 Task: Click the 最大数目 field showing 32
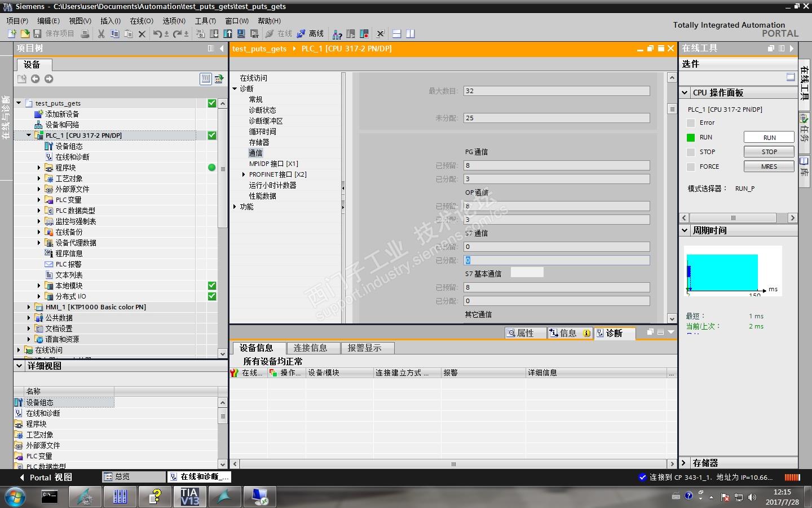(557, 91)
